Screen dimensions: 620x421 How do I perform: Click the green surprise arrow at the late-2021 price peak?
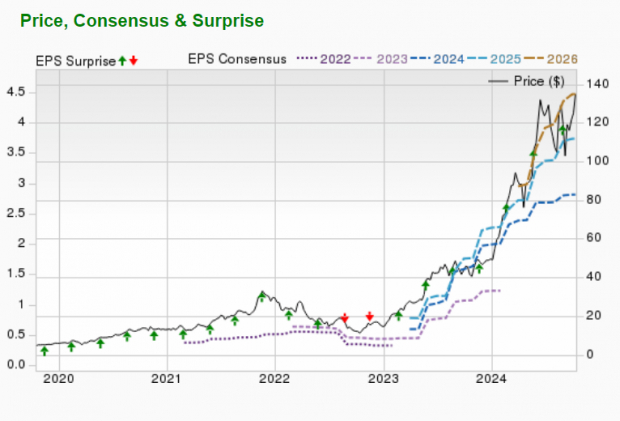click(261, 296)
